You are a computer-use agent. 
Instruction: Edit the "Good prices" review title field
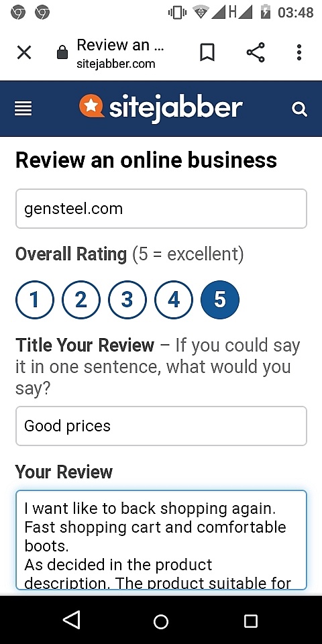pyautogui.click(x=161, y=426)
